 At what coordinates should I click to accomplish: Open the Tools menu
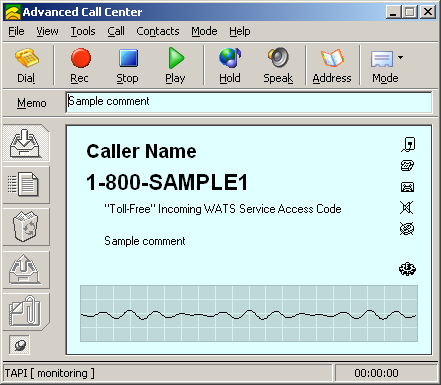point(83,31)
